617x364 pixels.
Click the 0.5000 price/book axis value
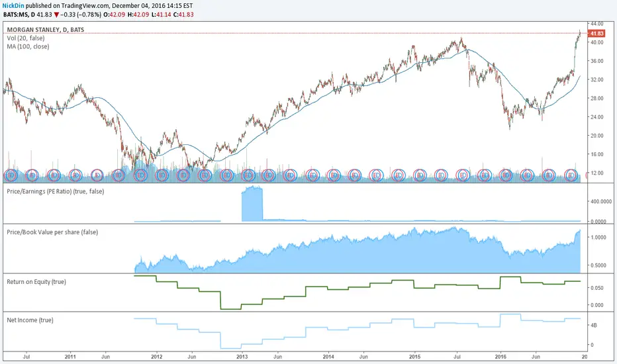598,265
